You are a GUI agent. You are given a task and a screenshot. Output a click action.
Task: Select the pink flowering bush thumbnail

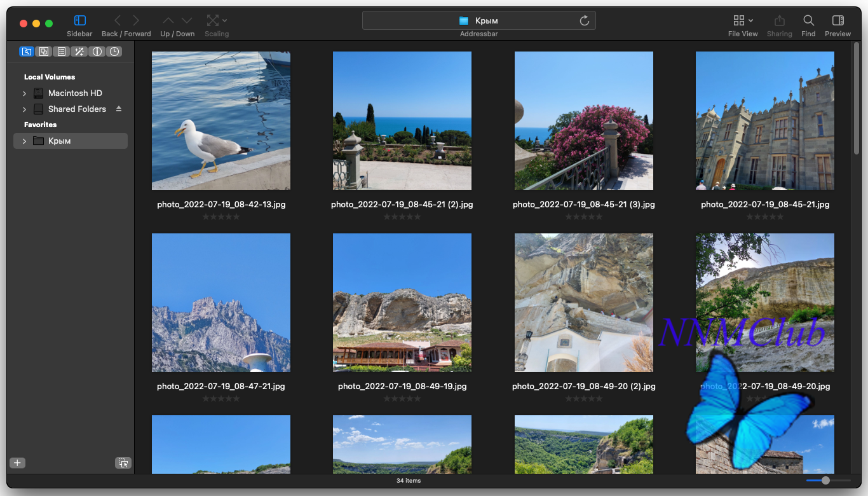tap(584, 121)
